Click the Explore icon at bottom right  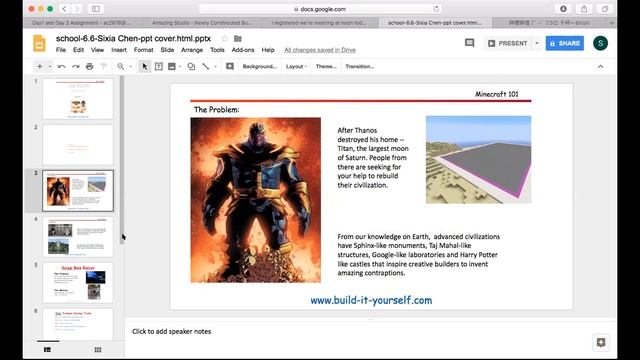pos(601,342)
